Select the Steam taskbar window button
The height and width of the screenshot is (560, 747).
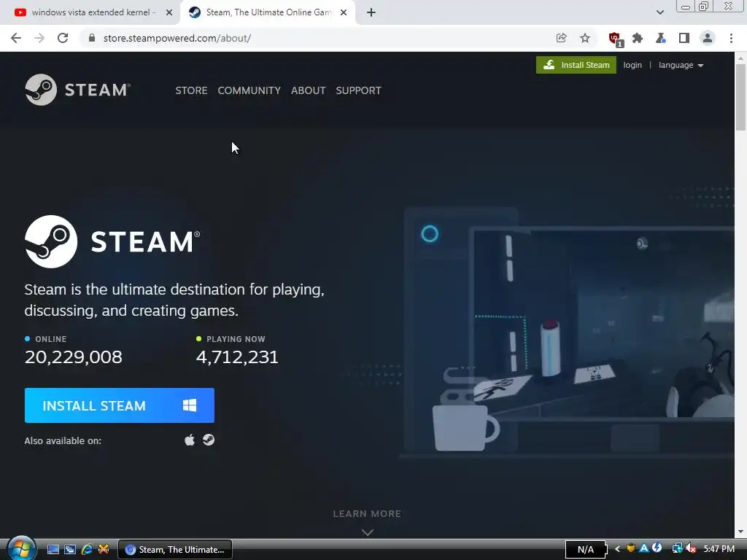point(175,550)
